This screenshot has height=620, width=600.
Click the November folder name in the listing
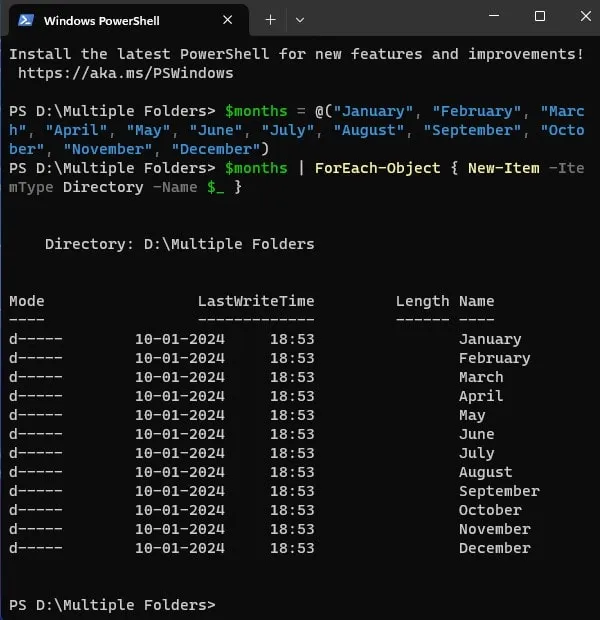[x=494, y=529]
